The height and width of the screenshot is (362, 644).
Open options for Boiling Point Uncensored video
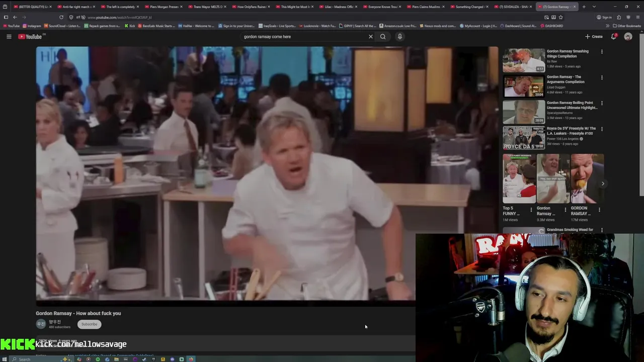click(602, 103)
